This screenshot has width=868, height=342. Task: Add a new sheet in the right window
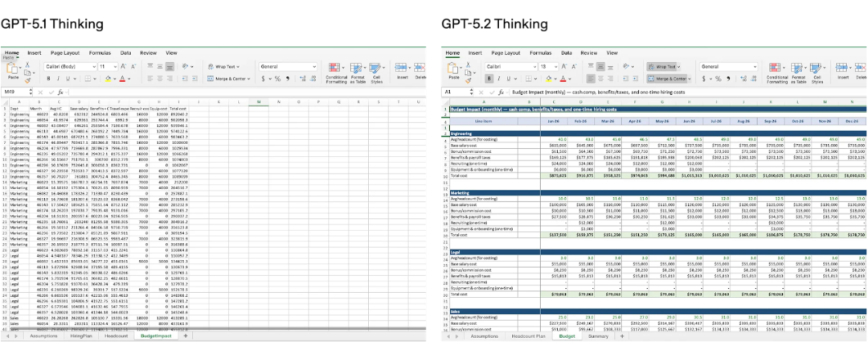[x=621, y=336]
